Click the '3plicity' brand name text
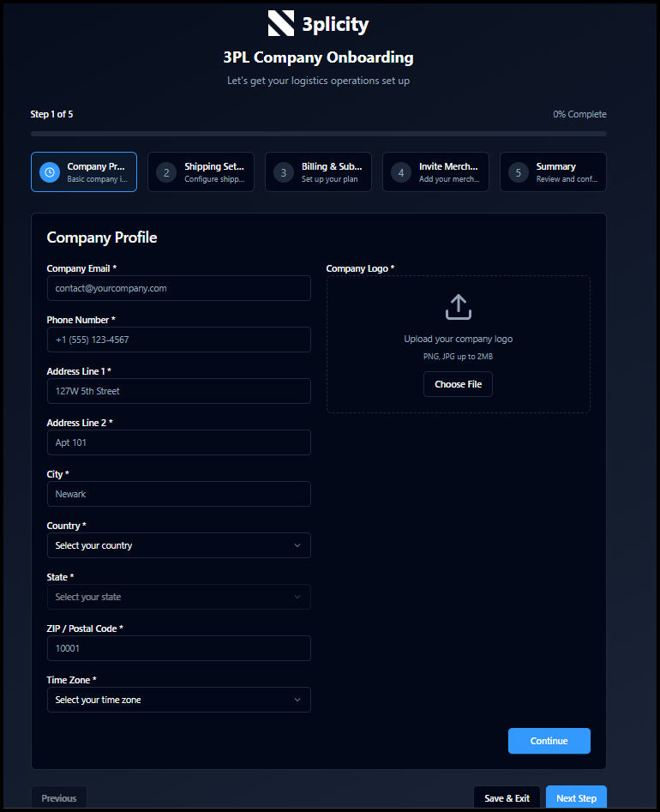 (335, 24)
